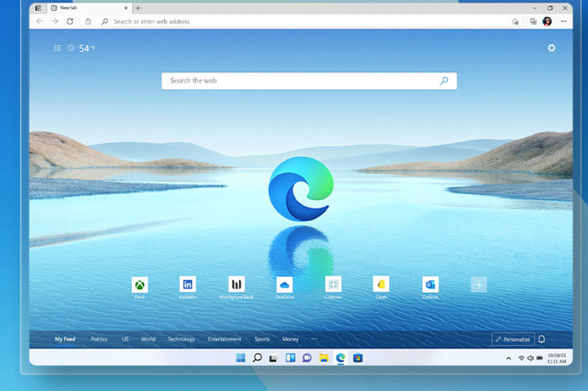Select the My Feed tab

(65, 339)
